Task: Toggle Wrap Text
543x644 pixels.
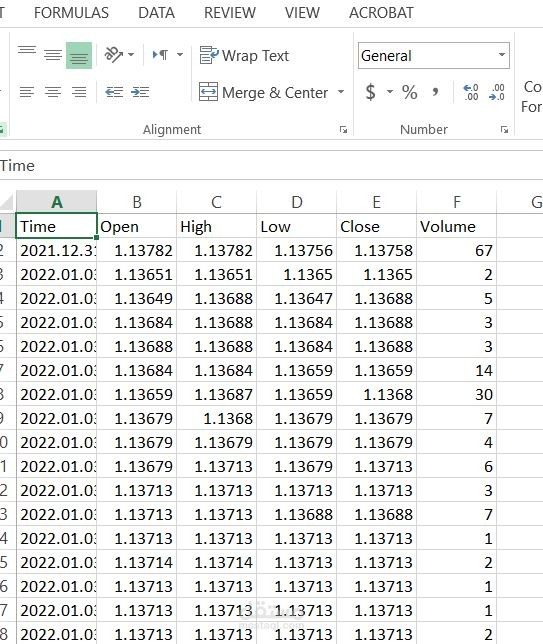Action: click(x=244, y=55)
